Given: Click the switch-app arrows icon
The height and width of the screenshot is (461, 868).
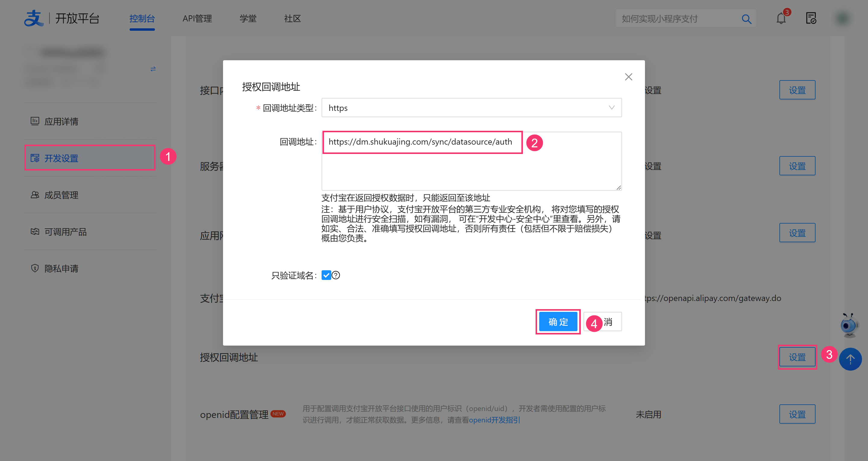Looking at the screenshot, I should pos(153,69).
